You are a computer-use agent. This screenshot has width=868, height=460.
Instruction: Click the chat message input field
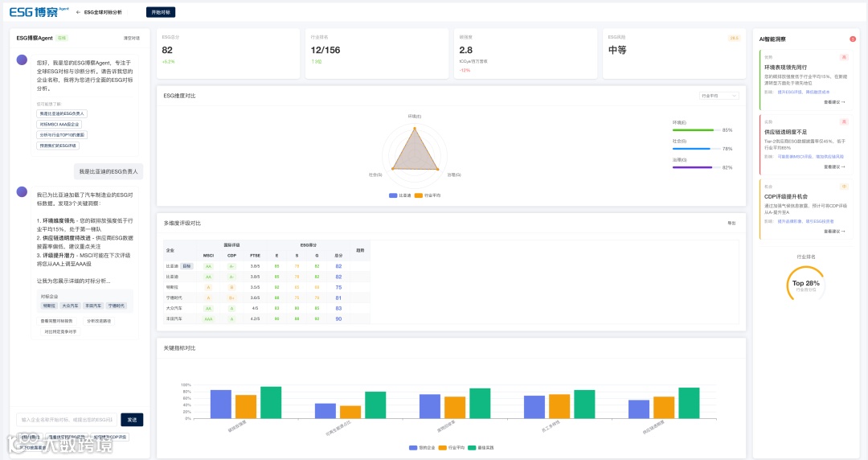(x=67, y=420)
